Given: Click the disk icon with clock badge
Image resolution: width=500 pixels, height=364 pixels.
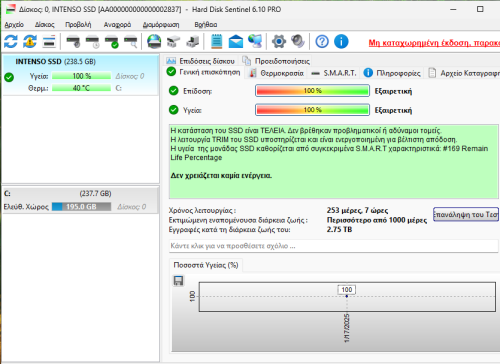Looking at the screenshot, I should point(92,42).
